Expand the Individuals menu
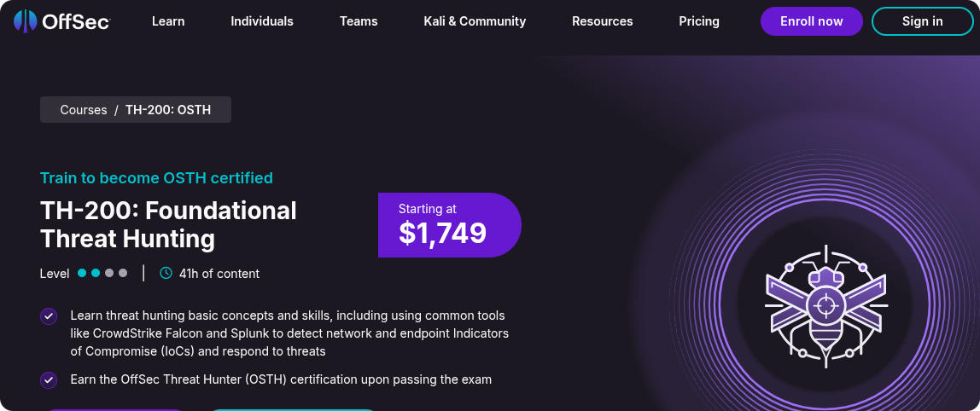Image resolution: width=980 pixels, height=411 pixels. 262,21
